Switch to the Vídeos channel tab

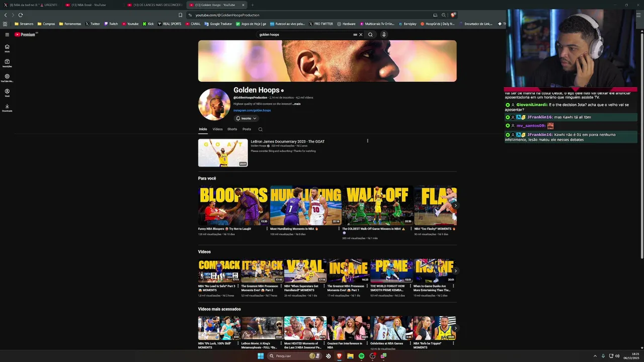click(217, 129)
